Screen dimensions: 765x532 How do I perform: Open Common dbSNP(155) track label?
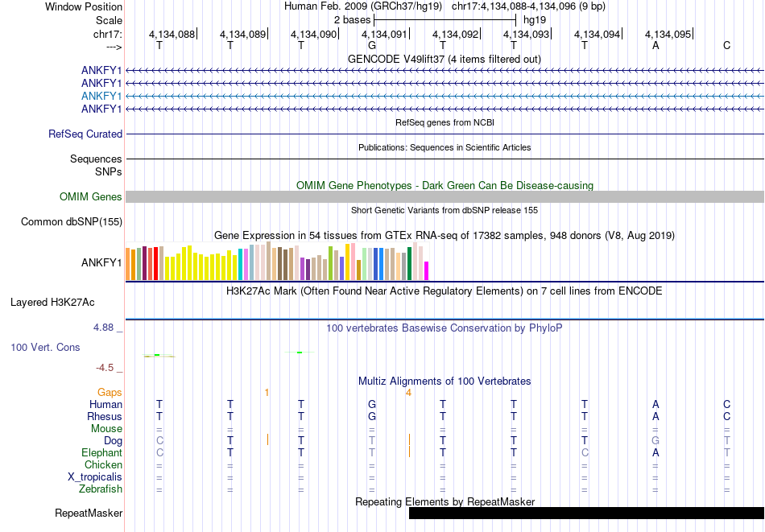(x=72, y=222)
